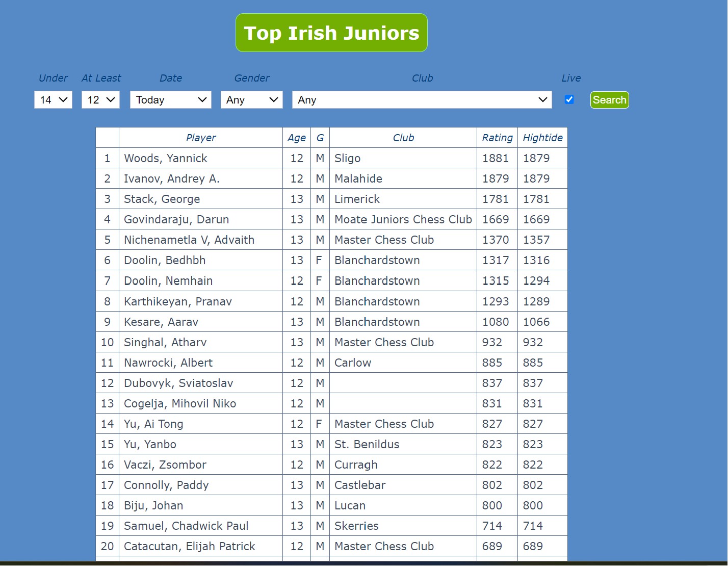The image size is (728, 566).
Task: Expand the Date dropdown set to Today
Action: point(170,99)
